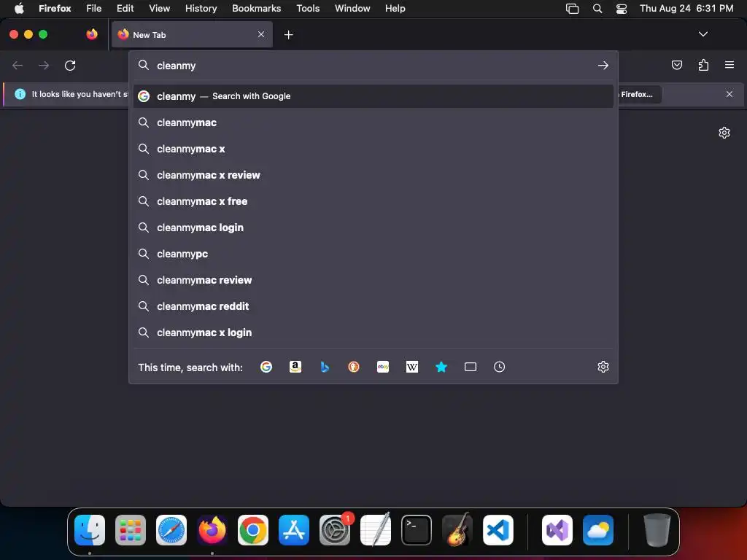
Task: Open the Trash in the Dock
Action: pyautogui.click(x=657, y=530)
